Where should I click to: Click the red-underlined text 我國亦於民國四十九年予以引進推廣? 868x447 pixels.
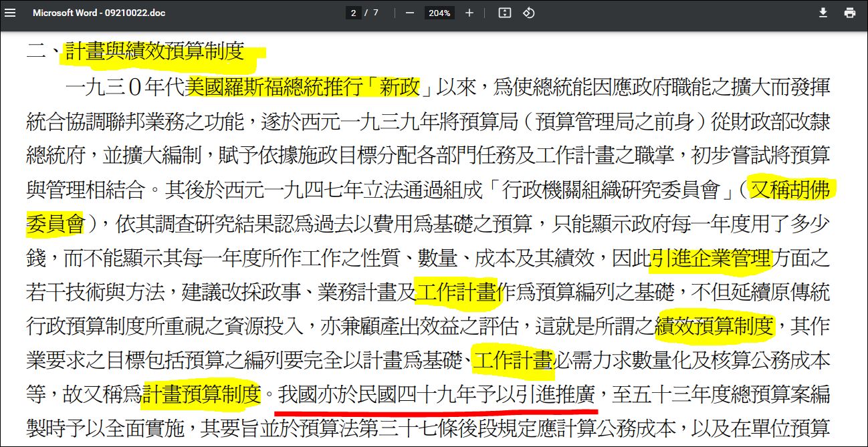click(x=437, y=394)
